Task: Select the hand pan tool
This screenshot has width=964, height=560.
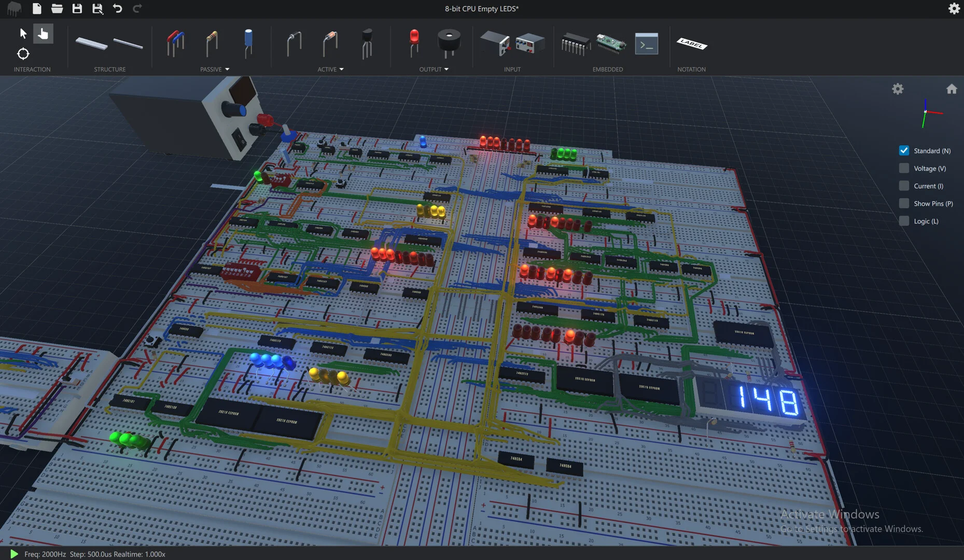Action: point(43,33)
